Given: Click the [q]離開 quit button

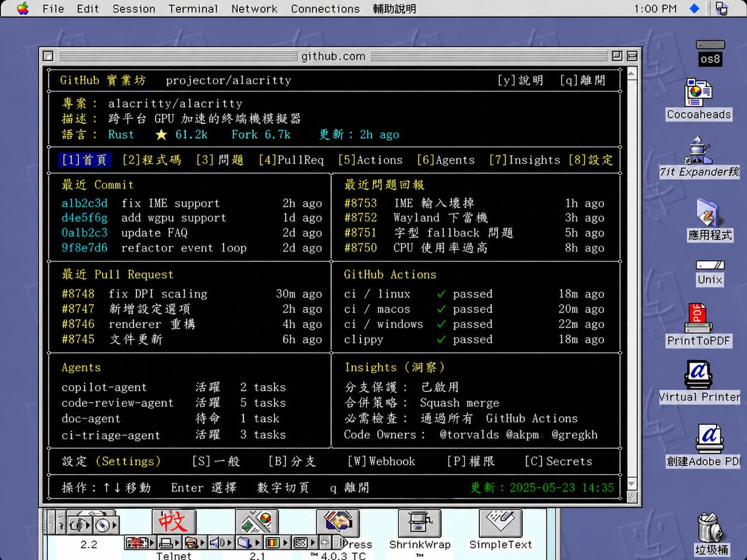Looking at the screenshot, I should point(582,80).
